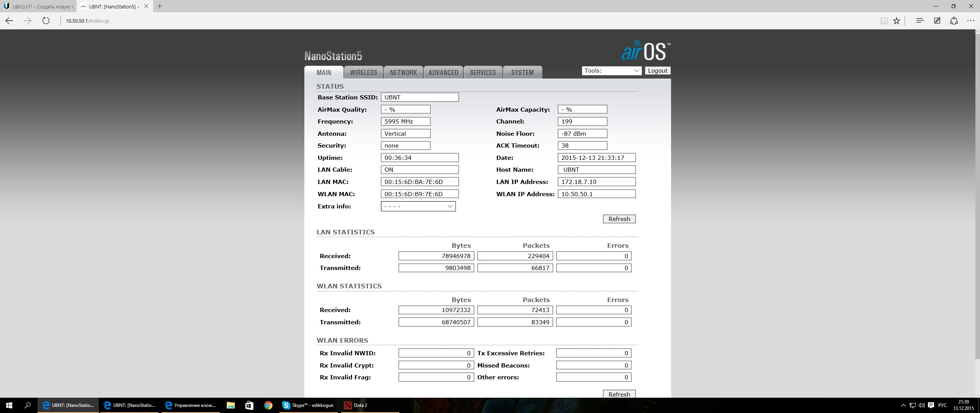Open taskbar search magnifier
The image size is (980, 413).
[28, 405]
